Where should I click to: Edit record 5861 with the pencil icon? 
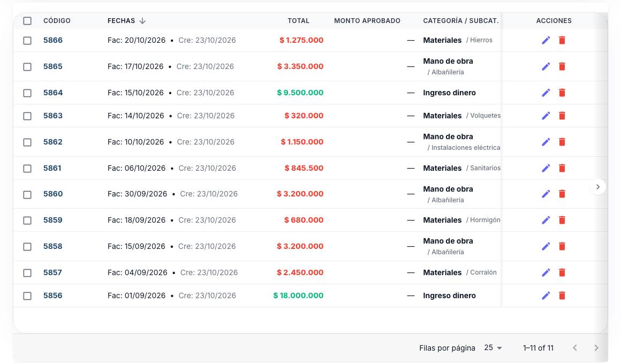[x=546, y=168]
